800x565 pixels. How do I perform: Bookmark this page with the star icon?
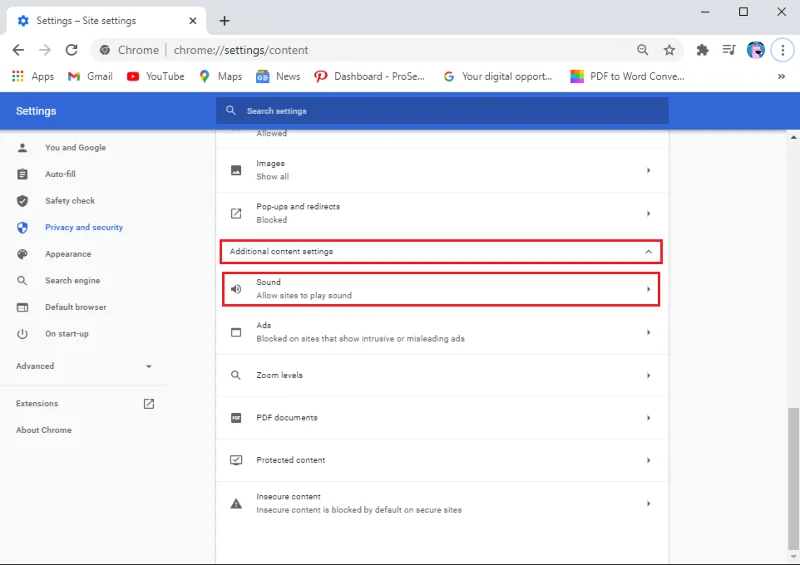tap(669, 50)
